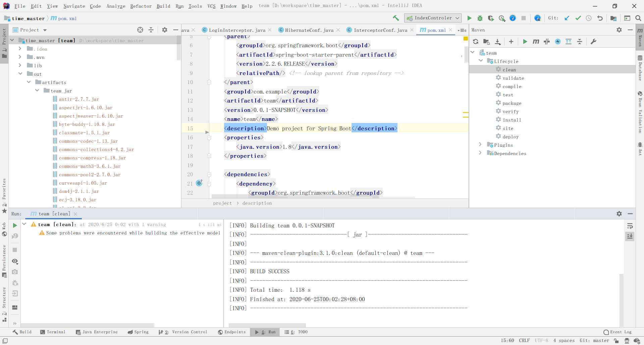644x345 pixels.
Task: Expand the lib folder
Action: coord(20,66)
